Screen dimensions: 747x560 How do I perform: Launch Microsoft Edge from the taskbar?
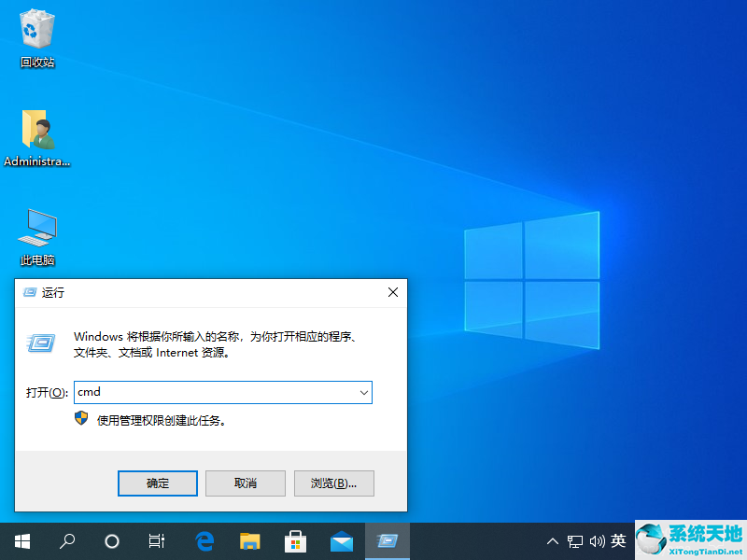204,540
